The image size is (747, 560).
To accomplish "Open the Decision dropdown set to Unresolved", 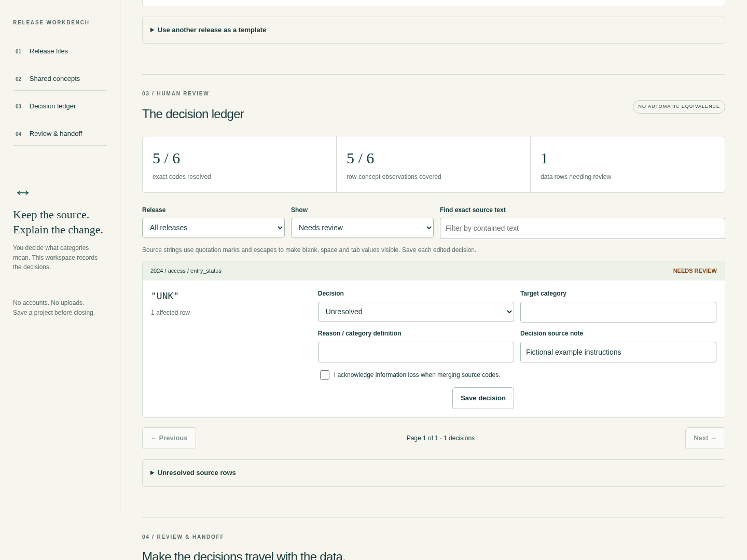I will [416, 312].
